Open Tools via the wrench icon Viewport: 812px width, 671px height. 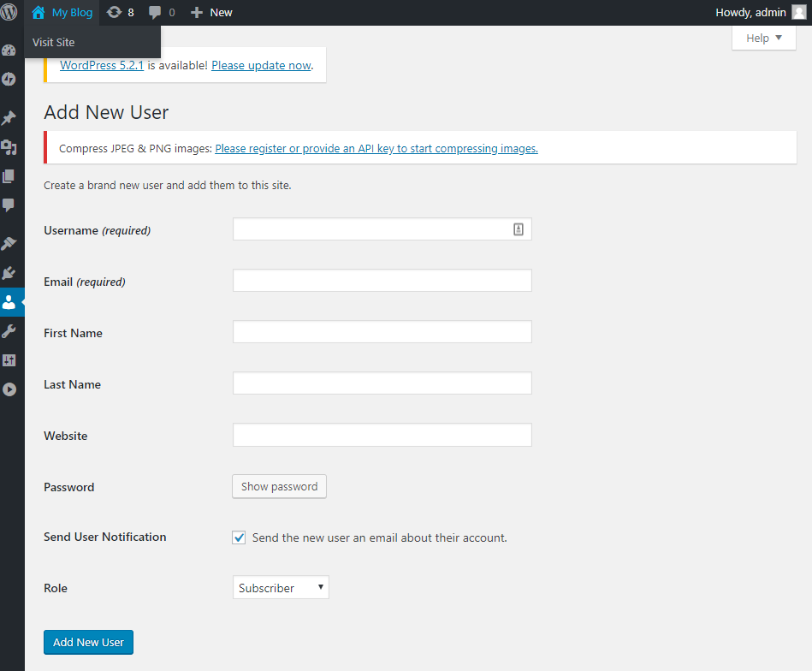point(9,331)
